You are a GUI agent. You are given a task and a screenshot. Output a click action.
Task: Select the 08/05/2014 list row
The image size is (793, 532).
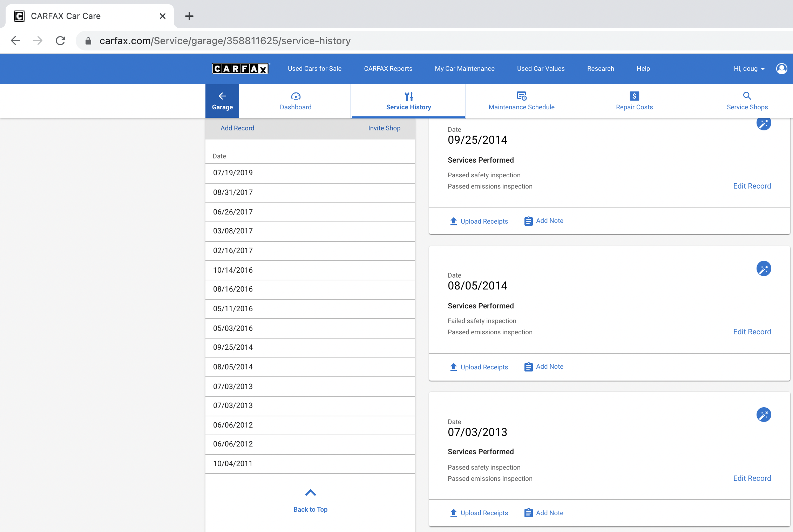click(310, 367)
